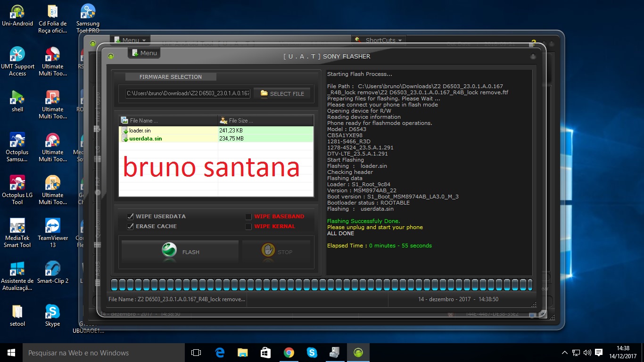Open Skype desktop shortcut
Screen dimensions: 644x362
click(52, 315)
